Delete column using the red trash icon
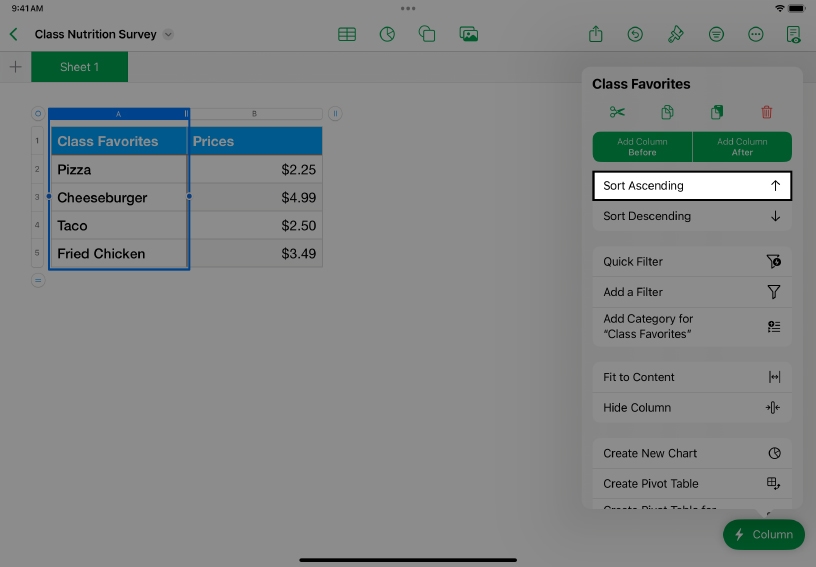The image size is (816, 567). pyautogui.click(x=766, y=112)
